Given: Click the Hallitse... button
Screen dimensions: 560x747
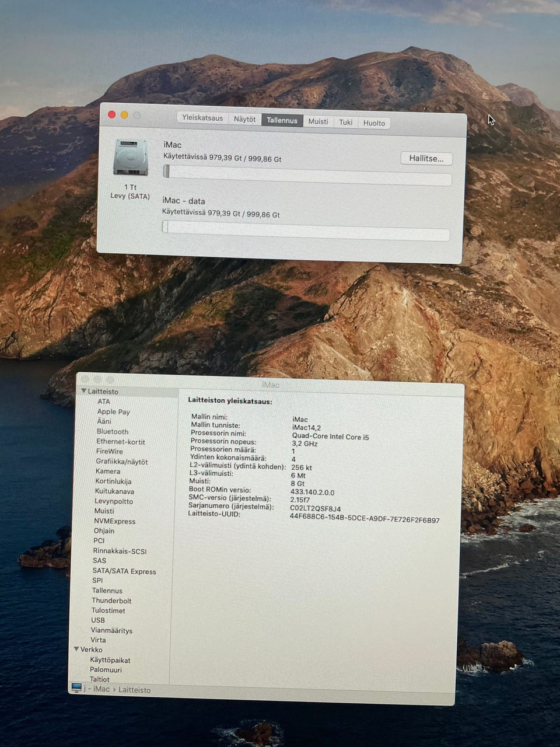Looking at the screenshot, I should (x=426, y=158).
